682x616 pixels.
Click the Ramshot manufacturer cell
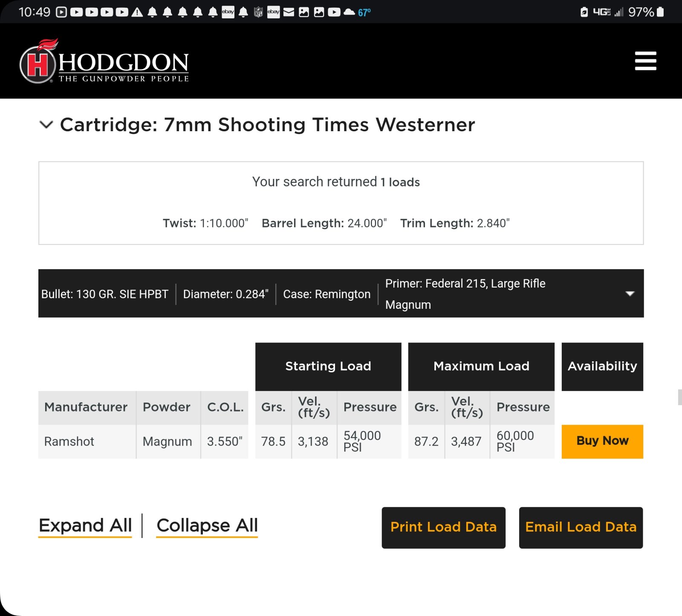[x=87, y=442]
